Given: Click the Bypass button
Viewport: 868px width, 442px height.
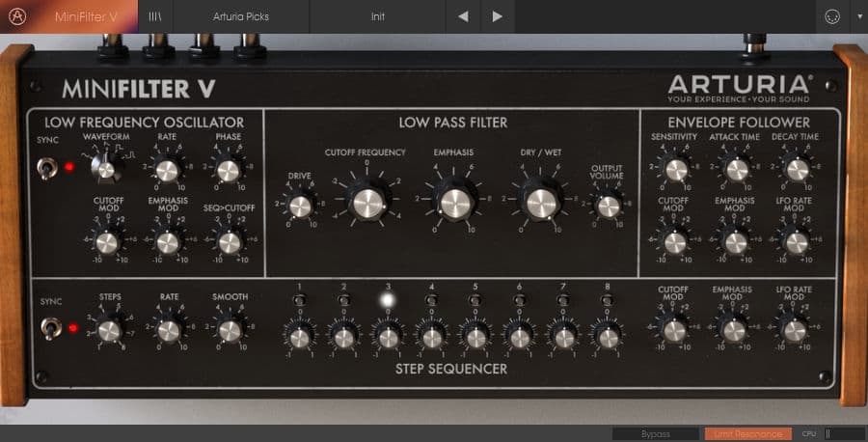Looking at the screenshot, I should coord(656,433).
